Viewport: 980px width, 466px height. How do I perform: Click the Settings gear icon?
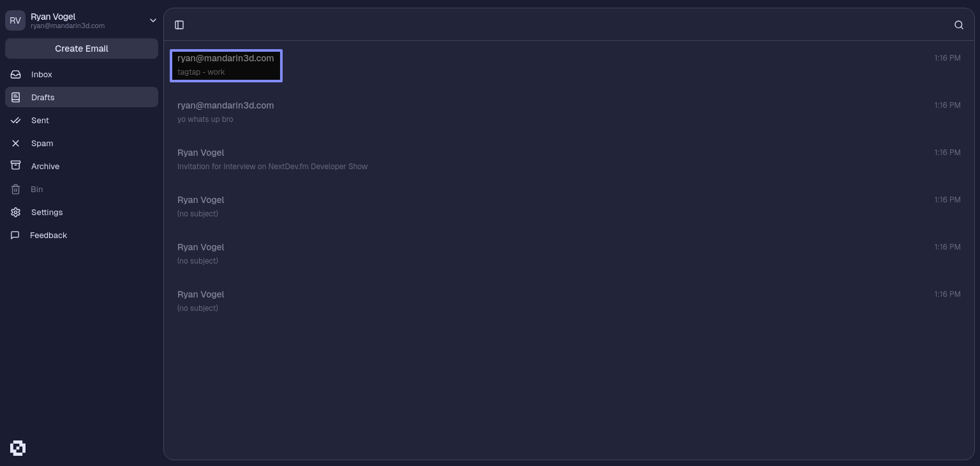point(16,213)
